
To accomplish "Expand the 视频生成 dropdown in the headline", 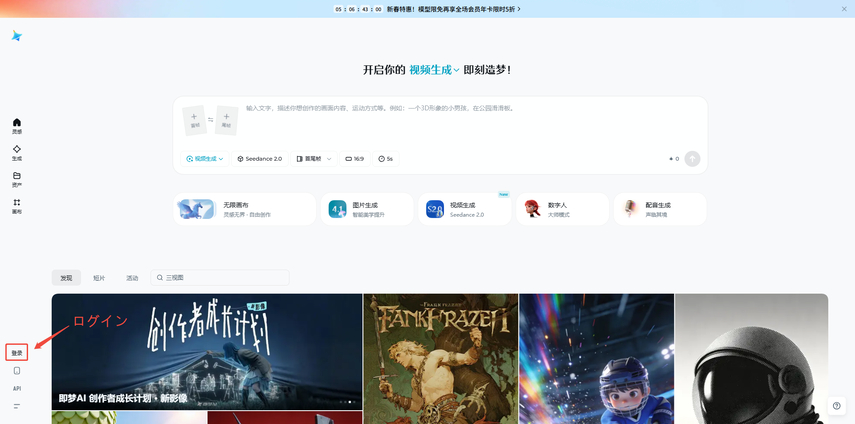I will (434, 70).
